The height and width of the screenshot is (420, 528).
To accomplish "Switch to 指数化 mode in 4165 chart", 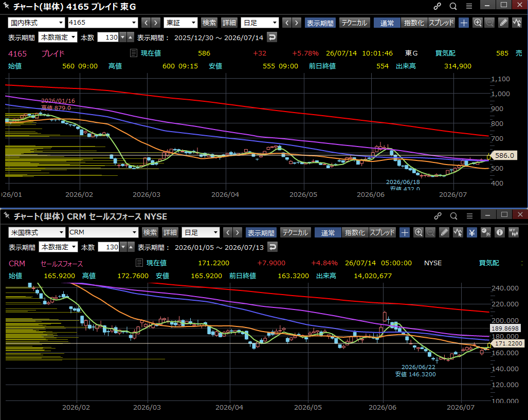I will [414, 23].
